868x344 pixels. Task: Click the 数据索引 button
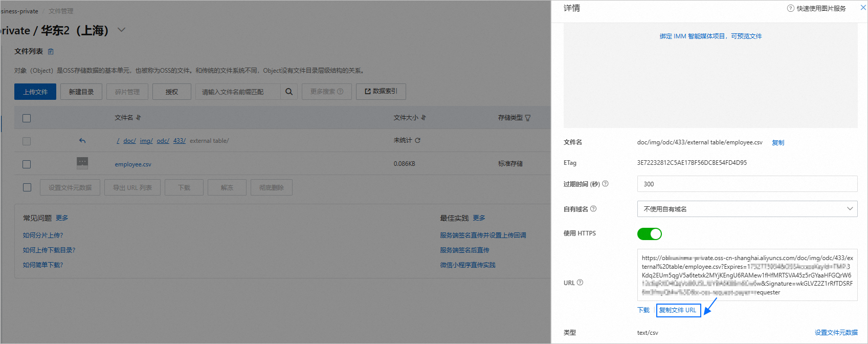(x=381, y=91)
